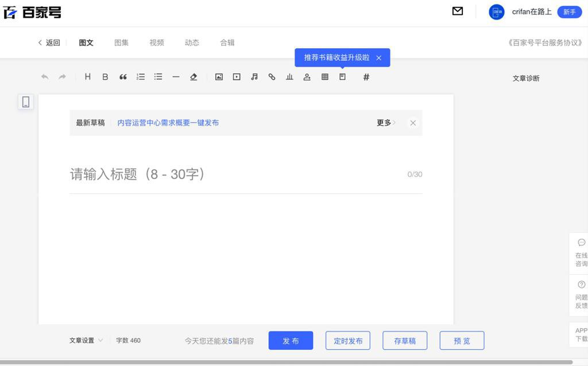Open the 动态 tab
This screenshot has width=588, height=366.
point(192,42)
